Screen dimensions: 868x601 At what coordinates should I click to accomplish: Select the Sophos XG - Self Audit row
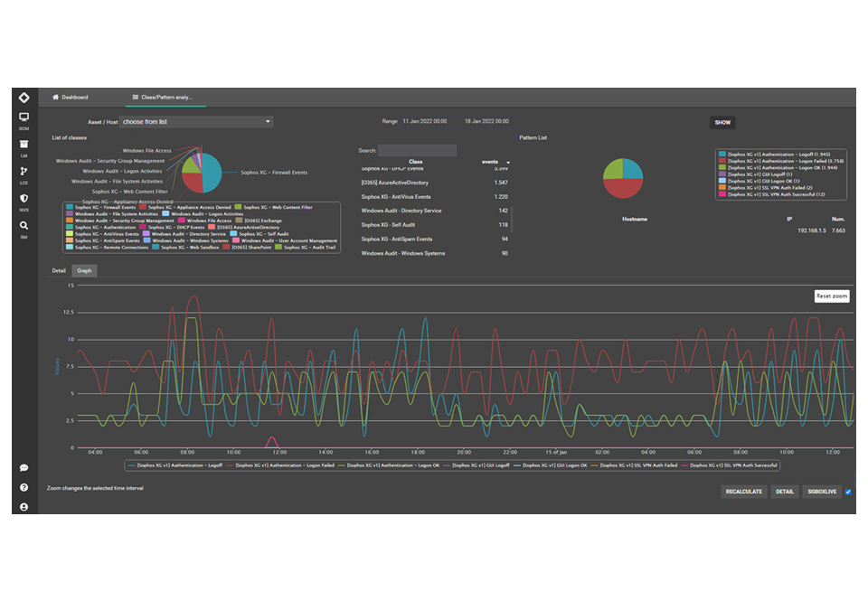(x=435, y=225)
